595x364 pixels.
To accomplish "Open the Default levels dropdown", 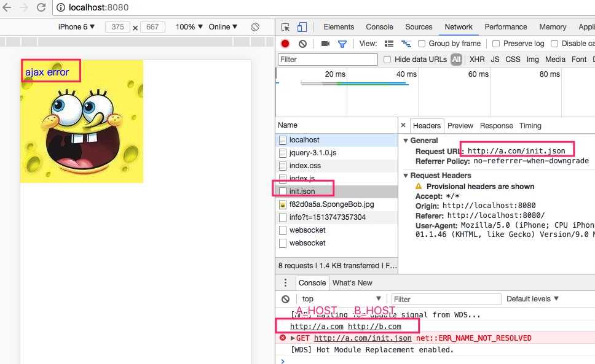I will click(532, 299).
